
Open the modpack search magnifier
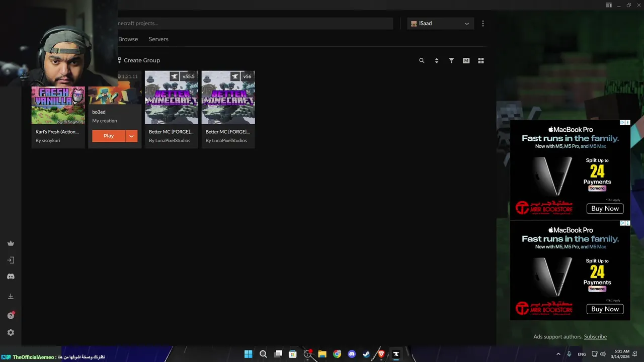pos(422,60)
